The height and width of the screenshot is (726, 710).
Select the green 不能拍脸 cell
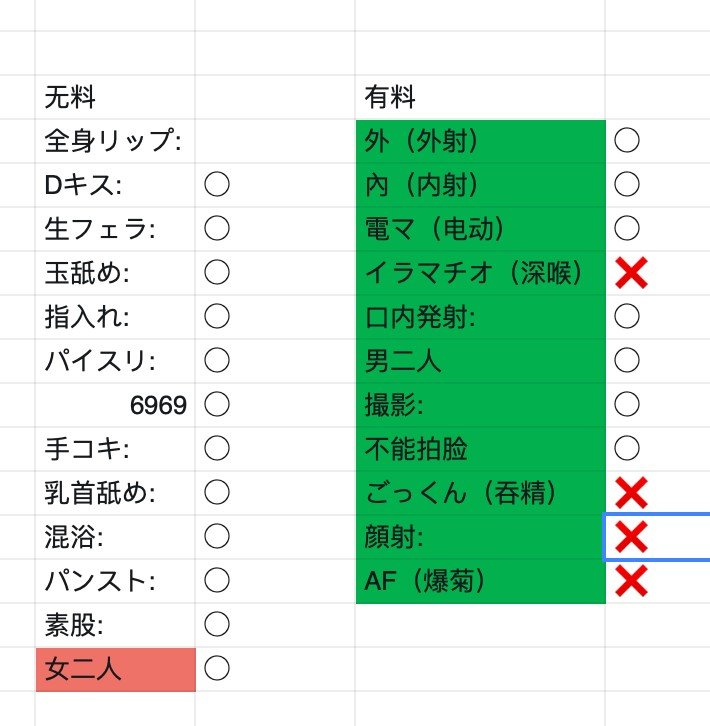479,449
